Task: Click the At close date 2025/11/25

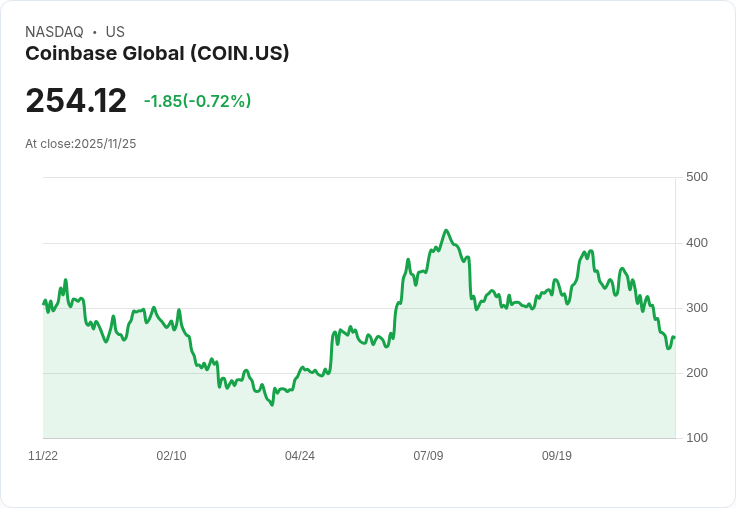Action: click(x=81, y=144)
